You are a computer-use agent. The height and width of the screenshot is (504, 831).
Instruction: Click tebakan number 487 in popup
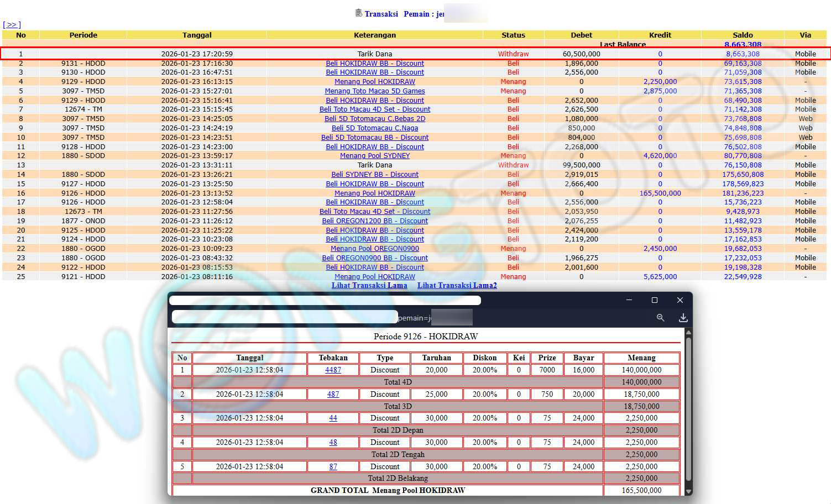point(333,395)
